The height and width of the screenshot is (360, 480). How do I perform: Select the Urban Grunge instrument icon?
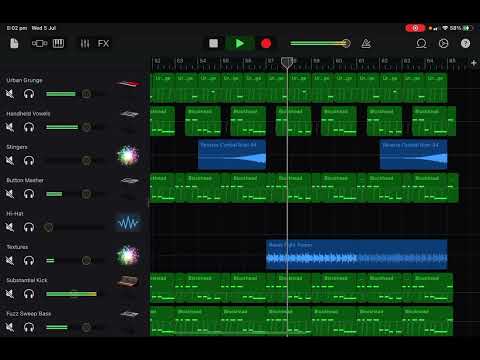click(129, 83)
